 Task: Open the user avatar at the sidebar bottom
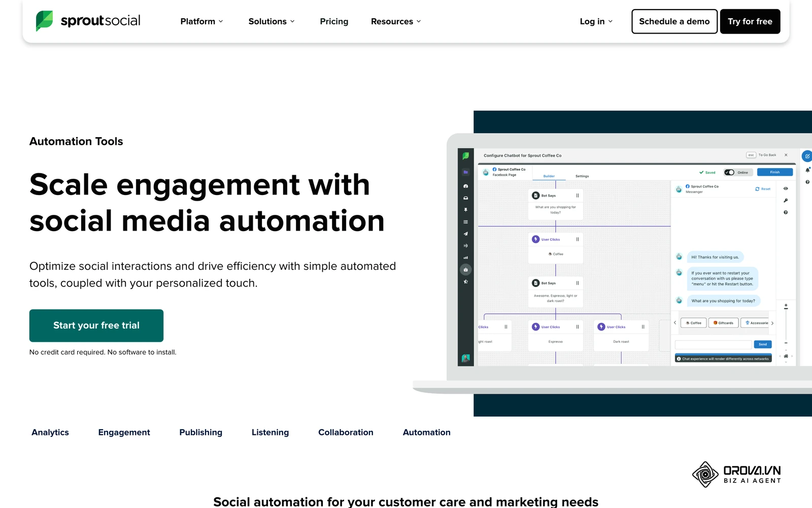pyautogui.click(x=465, y=358)
